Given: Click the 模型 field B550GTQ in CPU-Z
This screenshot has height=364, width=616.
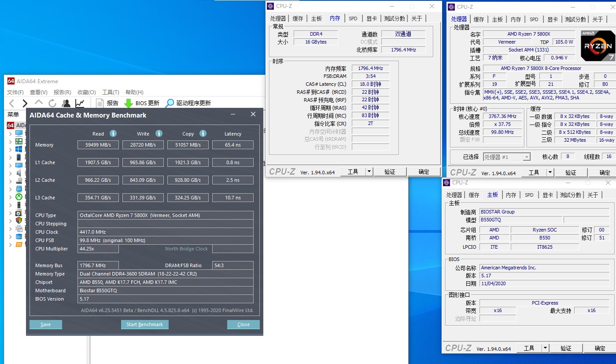Looking at the screenshot, I should pyautogui.click(x=520, y=220).
